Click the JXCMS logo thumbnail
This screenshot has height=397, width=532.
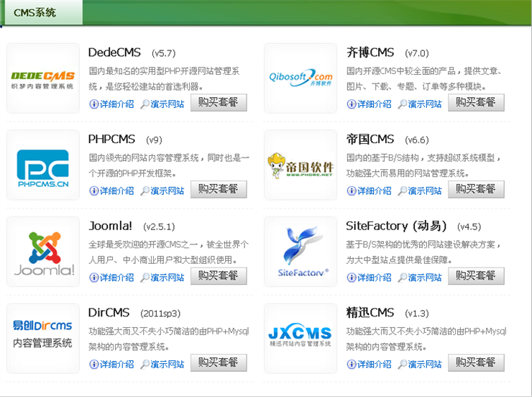301,339
